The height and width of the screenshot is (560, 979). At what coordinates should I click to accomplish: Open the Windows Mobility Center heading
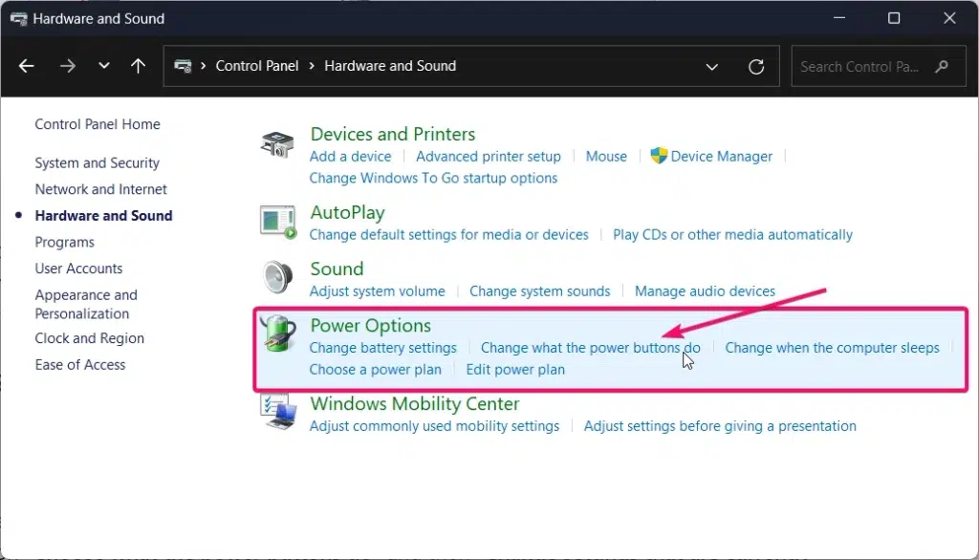(x=415, y=404)
